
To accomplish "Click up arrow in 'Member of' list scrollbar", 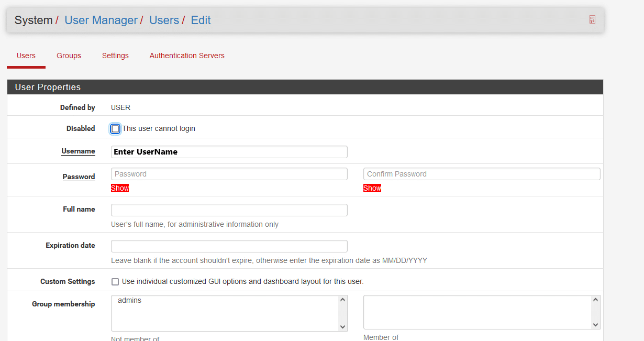I will (595, 300).
